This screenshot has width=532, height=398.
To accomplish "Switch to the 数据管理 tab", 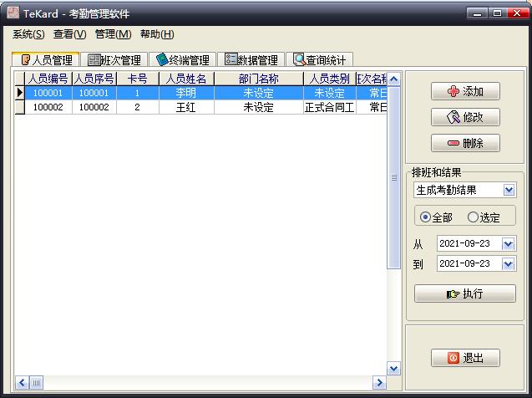I will 251,59.
